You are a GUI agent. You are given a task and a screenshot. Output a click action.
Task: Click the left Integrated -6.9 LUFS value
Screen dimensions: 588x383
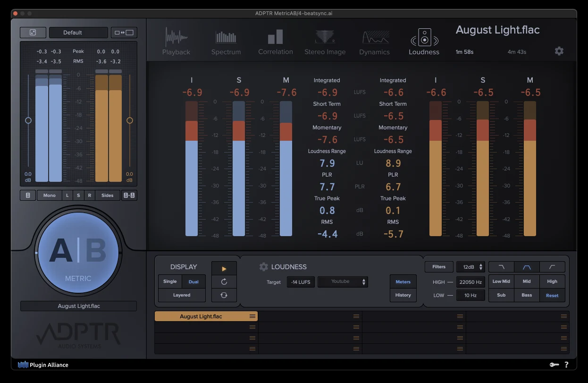pyautogui.click(x=327, y=93)
